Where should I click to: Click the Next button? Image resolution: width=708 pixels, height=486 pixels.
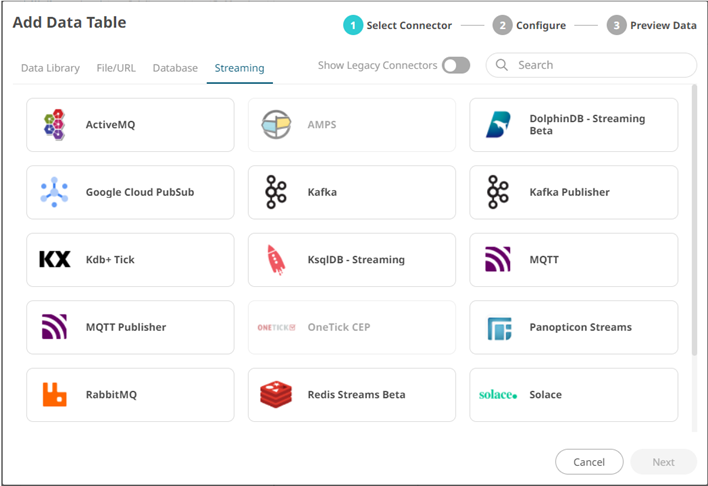[x=663, y=462]
